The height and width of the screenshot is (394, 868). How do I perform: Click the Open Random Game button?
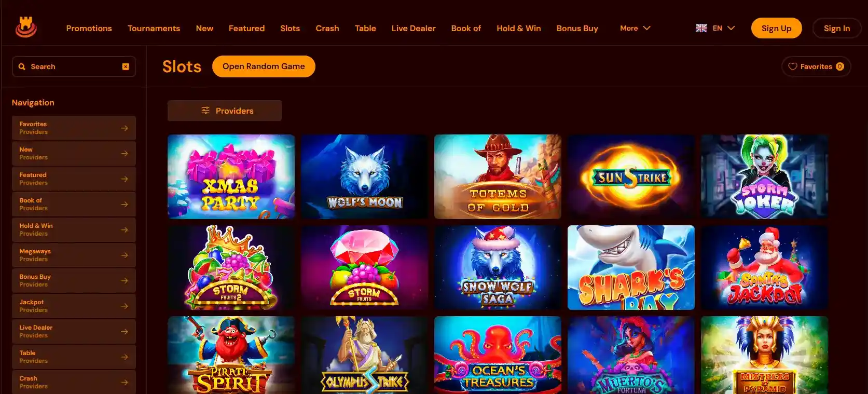click(264, 66)
